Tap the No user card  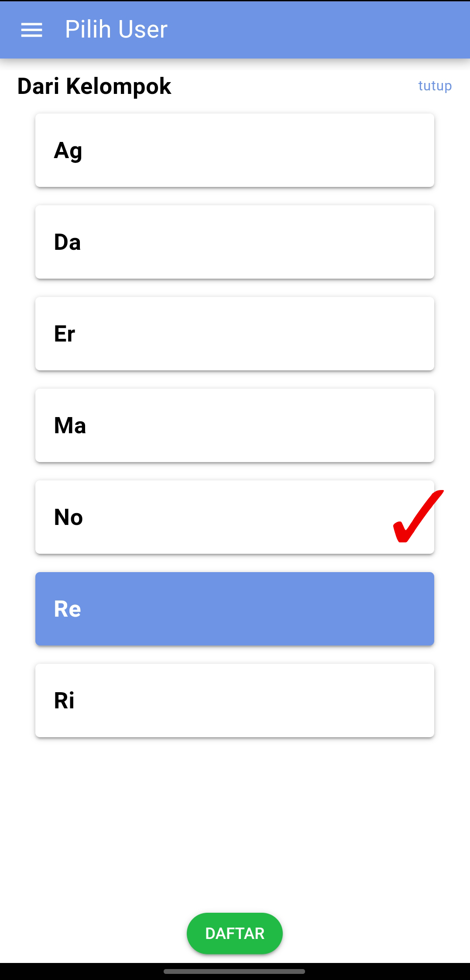tap(218, 517)
